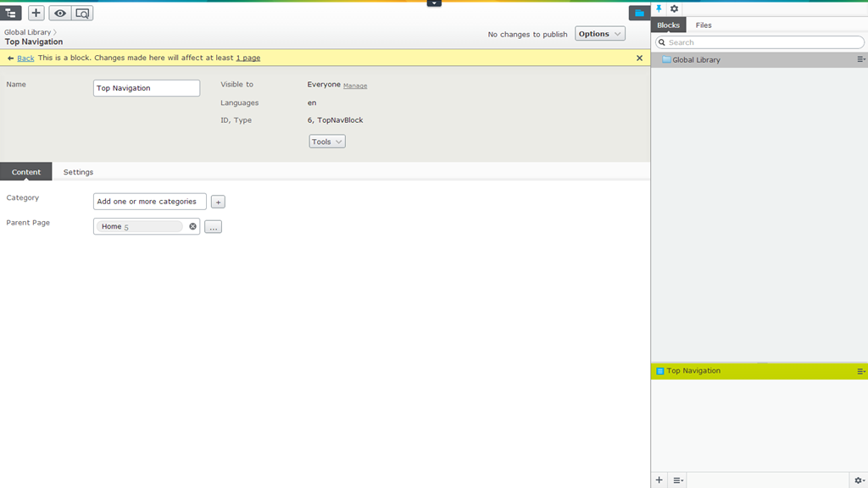Pin the assets pane with pin icon
Viewport: 868px width, 488px height.
click(x=659, y=8)
